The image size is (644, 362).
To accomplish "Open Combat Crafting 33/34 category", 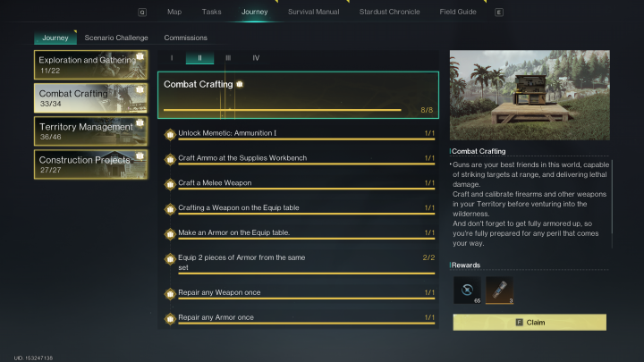I will 90,98.
